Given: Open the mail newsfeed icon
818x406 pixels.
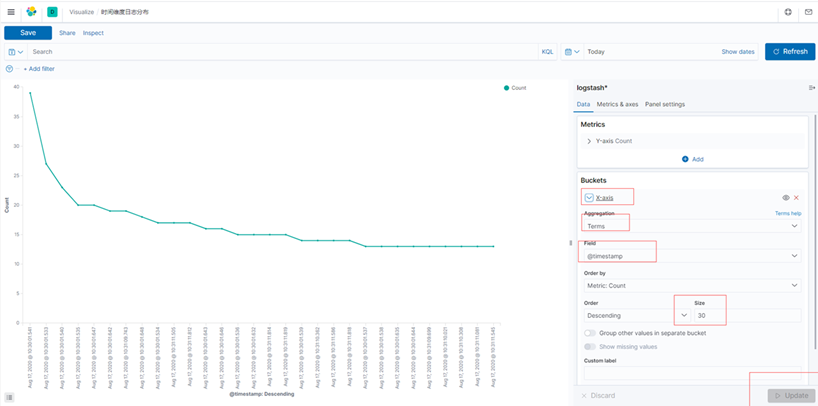Looking at the screenshot, I should tap(808, 12).
